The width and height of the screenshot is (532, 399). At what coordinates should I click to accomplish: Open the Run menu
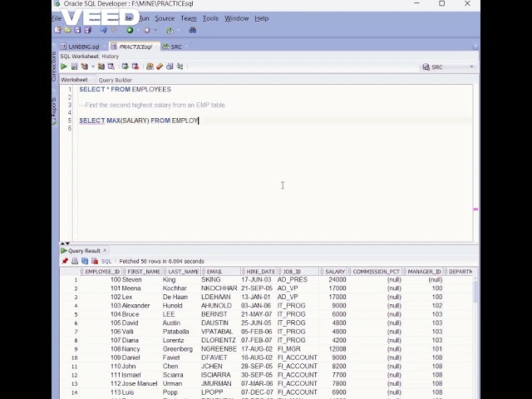click(x=144, y=18)
